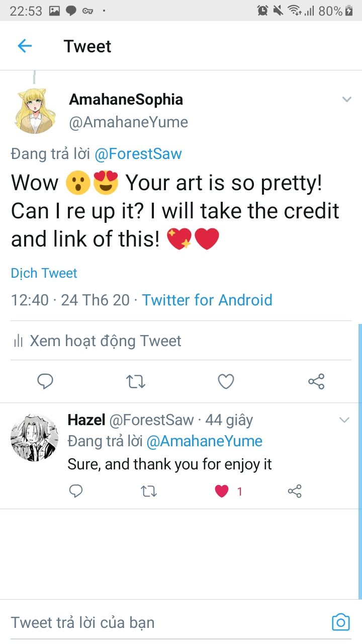
Task: Share the main tweet
Action: click(316, 381)
